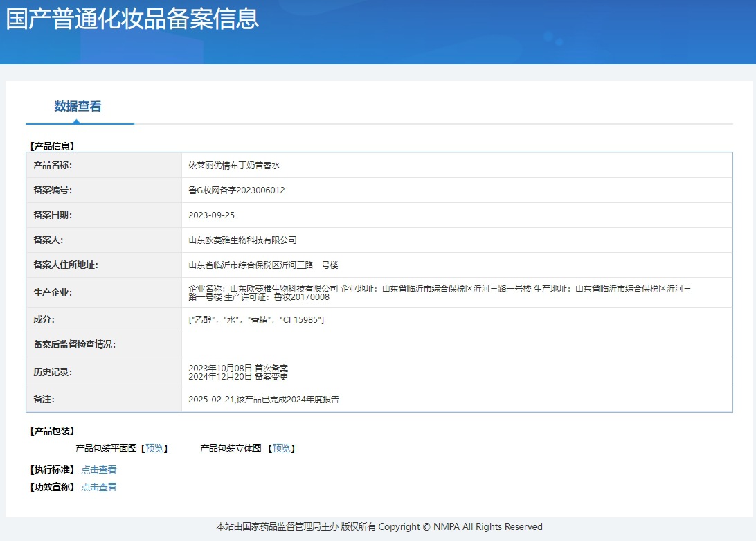
Task: Click 预览 link for 产品包装立体图
Action: click(282, 448)
